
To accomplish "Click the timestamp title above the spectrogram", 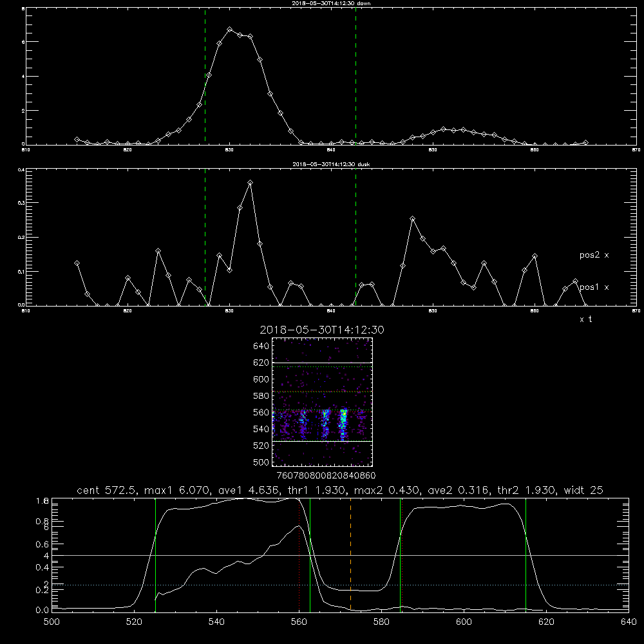I will pyautogui.click(x=322, y=330).
